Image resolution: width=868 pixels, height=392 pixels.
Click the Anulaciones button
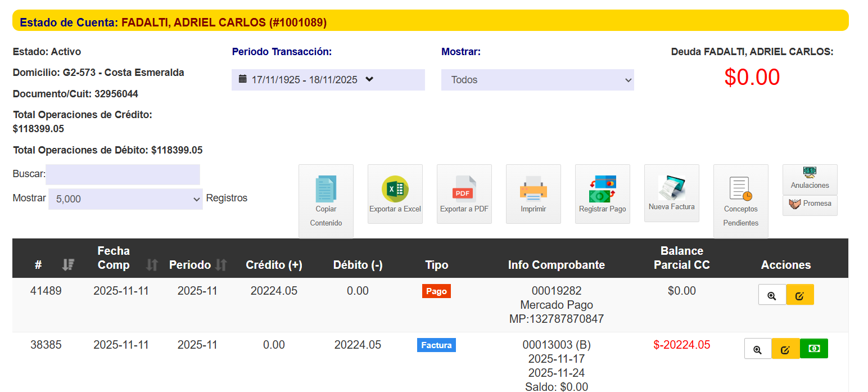pyautogui.click(x=810, y=179)
